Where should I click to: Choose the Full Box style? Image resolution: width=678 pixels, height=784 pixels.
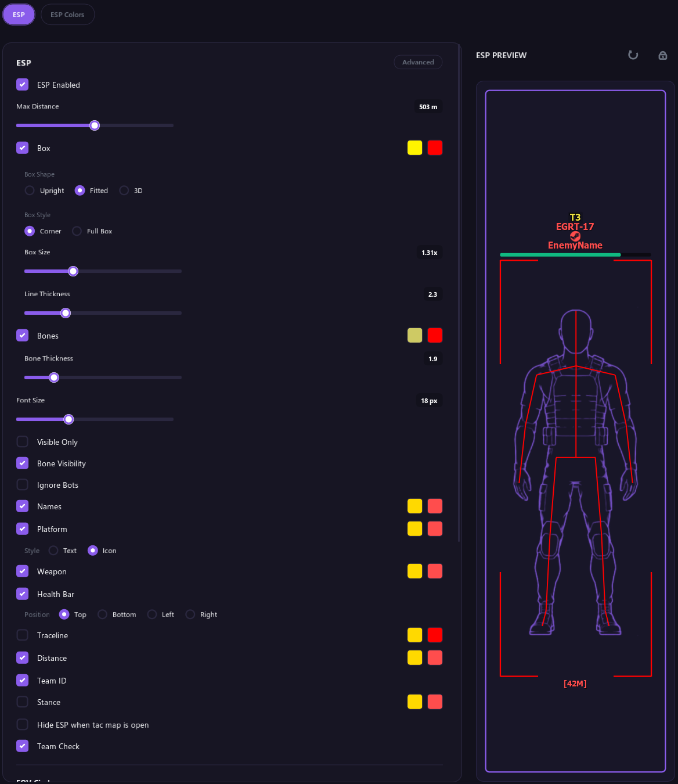tap(77, 231)
